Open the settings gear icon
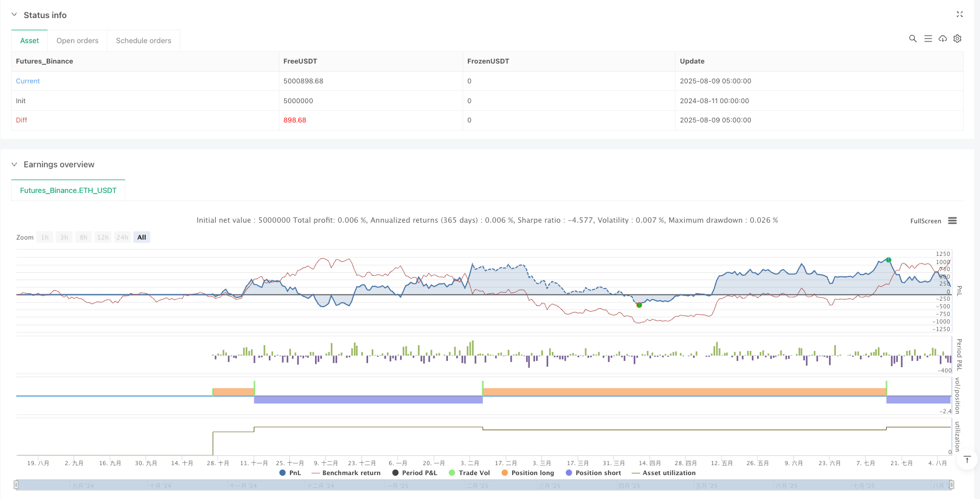The width and height of the screenshot is (980, 499). tap(957, 38)
